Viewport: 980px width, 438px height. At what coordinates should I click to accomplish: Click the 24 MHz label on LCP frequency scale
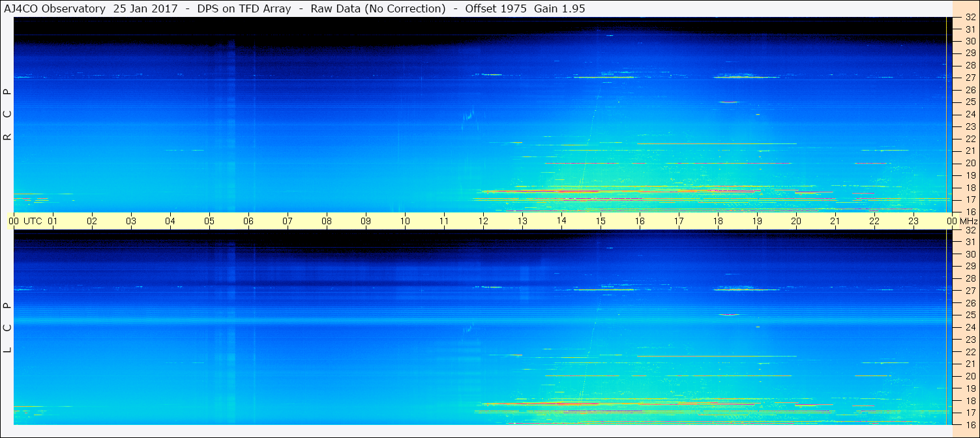pyautogui.click(x=970, y=327)
